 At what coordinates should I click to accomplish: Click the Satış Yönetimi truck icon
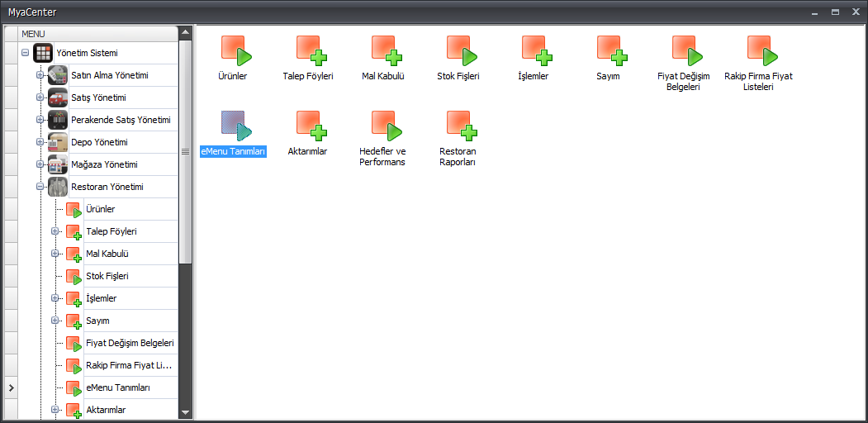pyautogui.click(x=58, y=97)
